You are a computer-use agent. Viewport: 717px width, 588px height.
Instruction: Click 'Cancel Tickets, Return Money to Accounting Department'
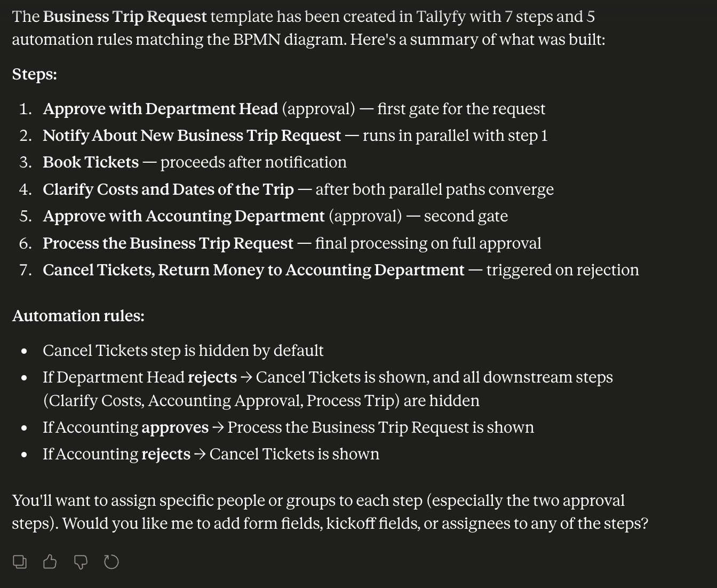point(254,270)
